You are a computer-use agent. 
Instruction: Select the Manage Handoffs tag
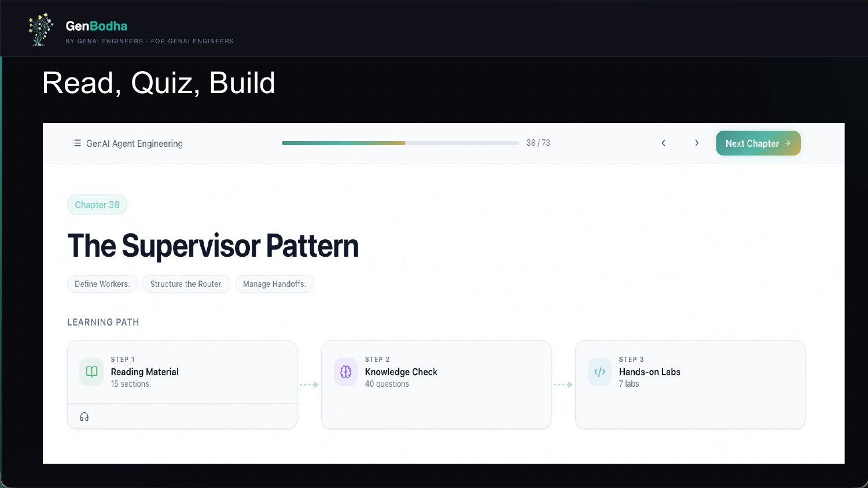tap(274, 284)
